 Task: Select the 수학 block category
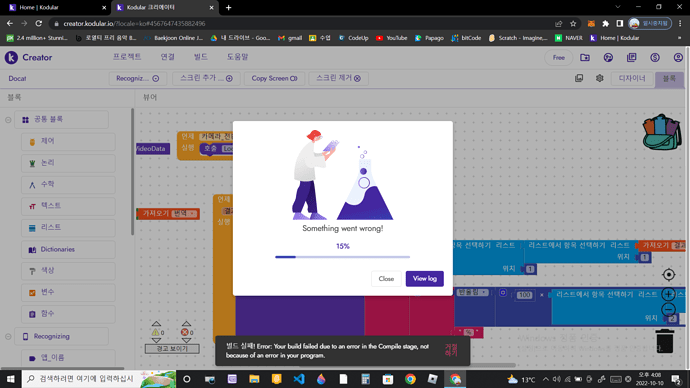click(x=68, y=185)
